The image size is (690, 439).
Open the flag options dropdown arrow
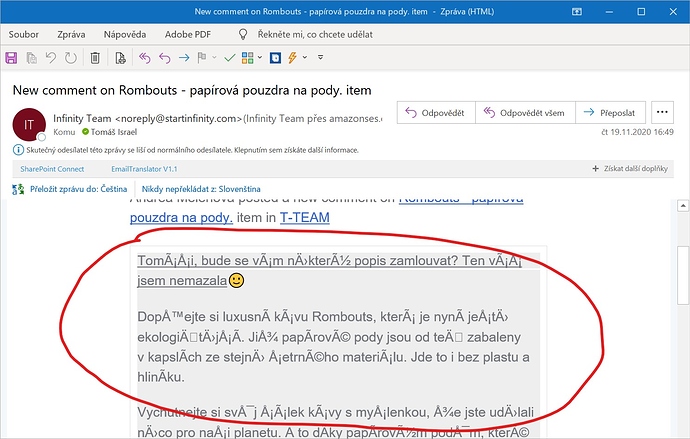coord(214,57)
